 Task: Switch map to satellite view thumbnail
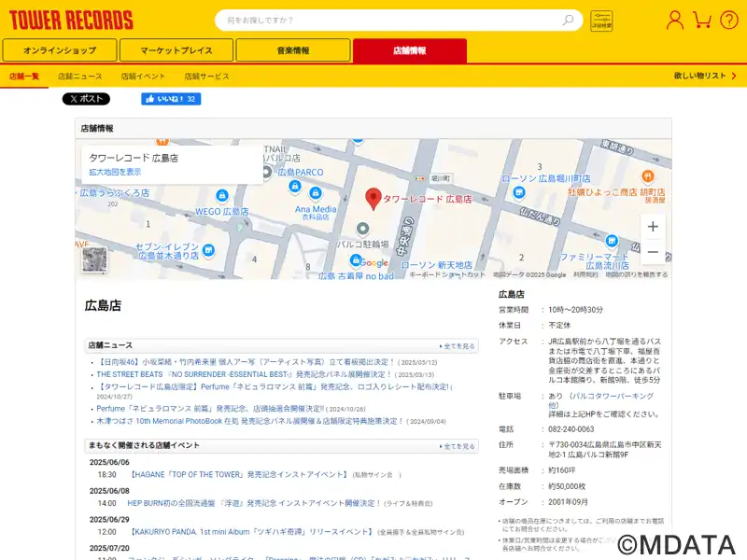click(x=94, y=259)
